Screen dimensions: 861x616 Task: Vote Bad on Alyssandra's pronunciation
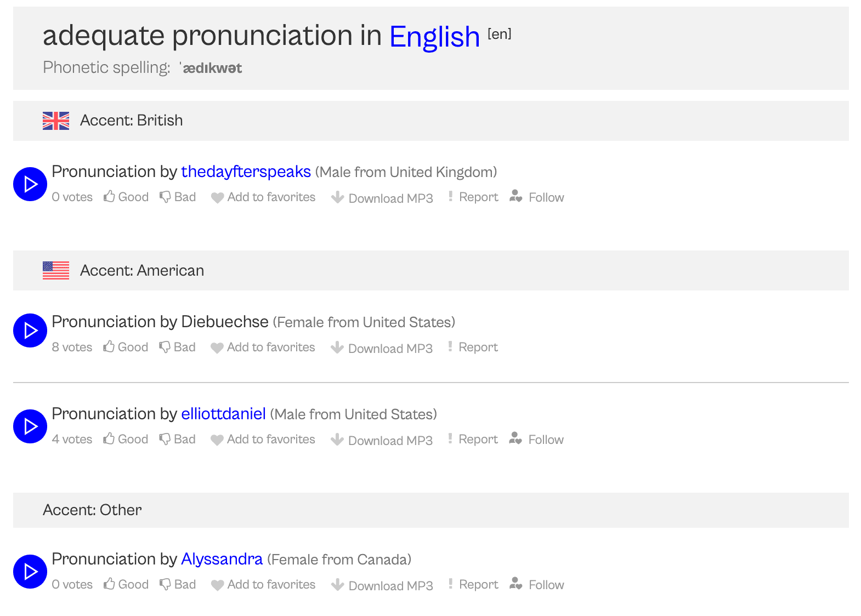click(178, 585)
